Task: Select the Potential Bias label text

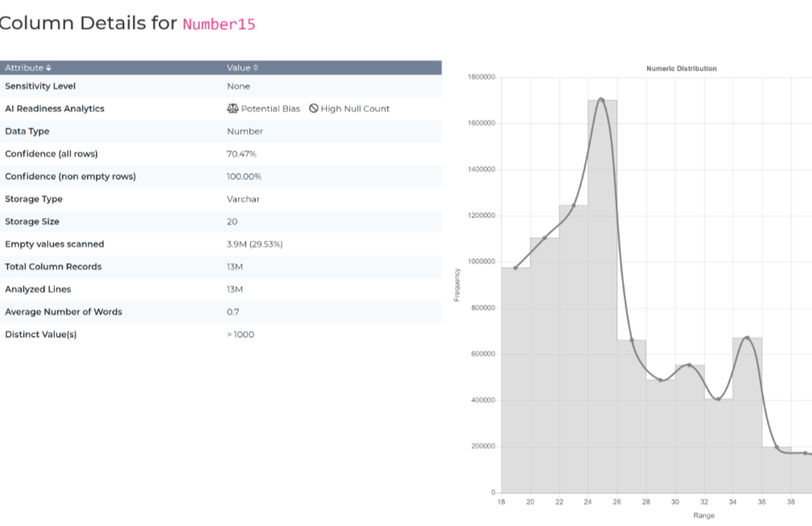Action: (x=270, y=108)
